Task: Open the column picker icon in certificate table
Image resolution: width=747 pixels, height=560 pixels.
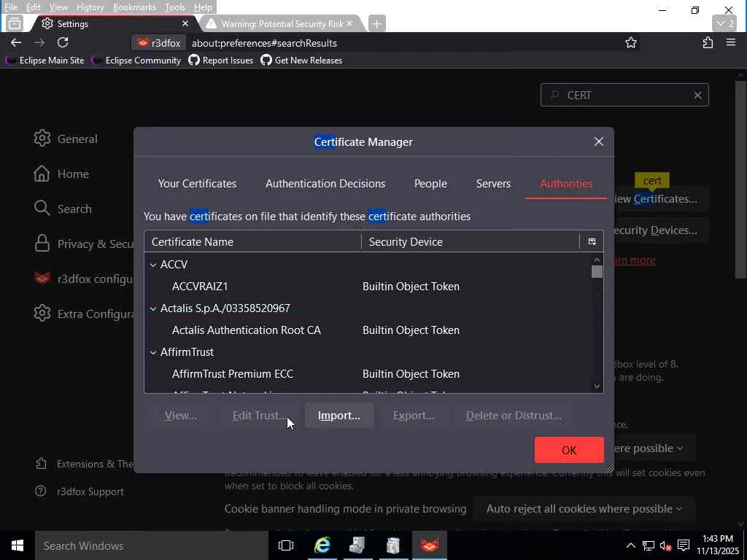Action: point(592,242)
